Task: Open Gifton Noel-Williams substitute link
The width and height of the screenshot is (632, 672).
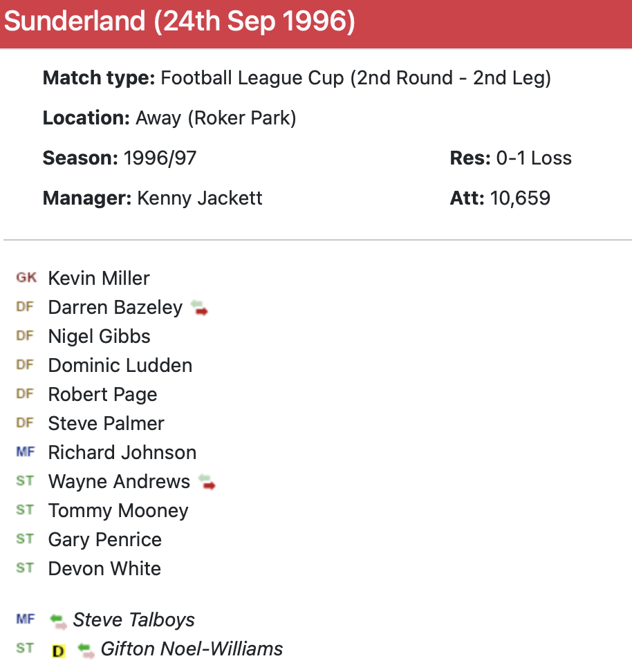Action: 192,649
